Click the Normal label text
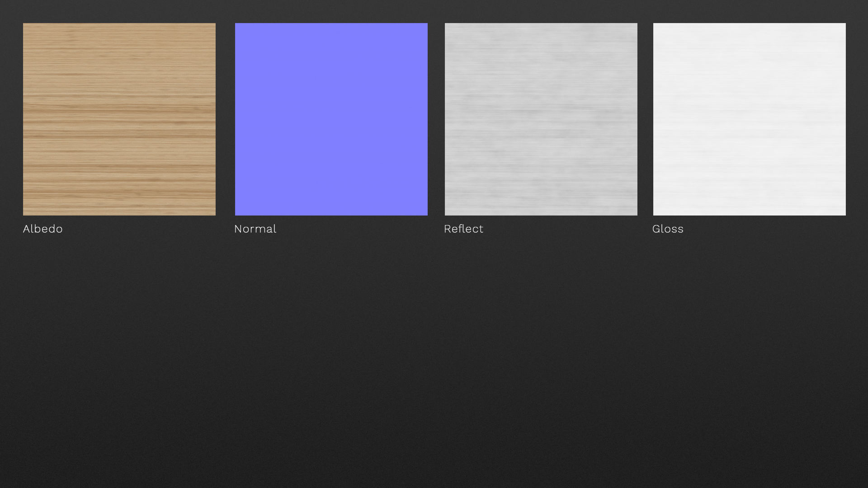This screenshot has height=488, width=868. [x=255, y=229]
